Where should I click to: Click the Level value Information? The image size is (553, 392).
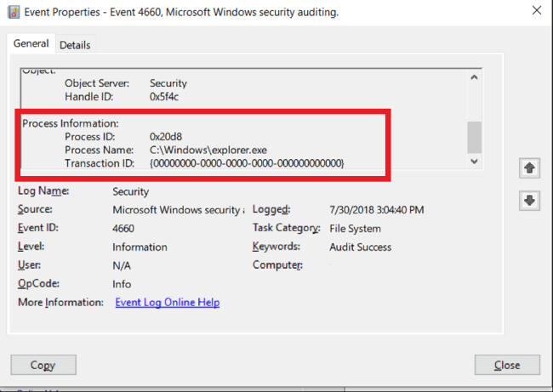140,247
